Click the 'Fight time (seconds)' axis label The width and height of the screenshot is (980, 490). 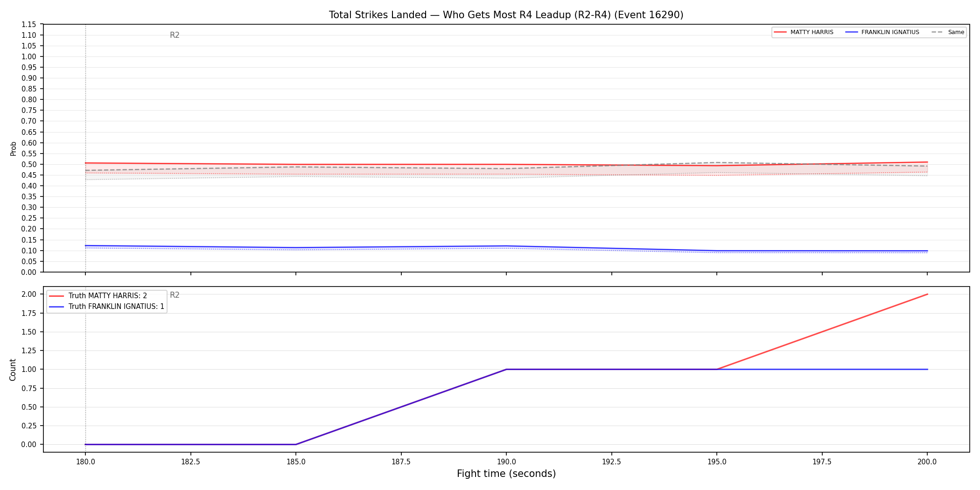[x=506, y=474]
